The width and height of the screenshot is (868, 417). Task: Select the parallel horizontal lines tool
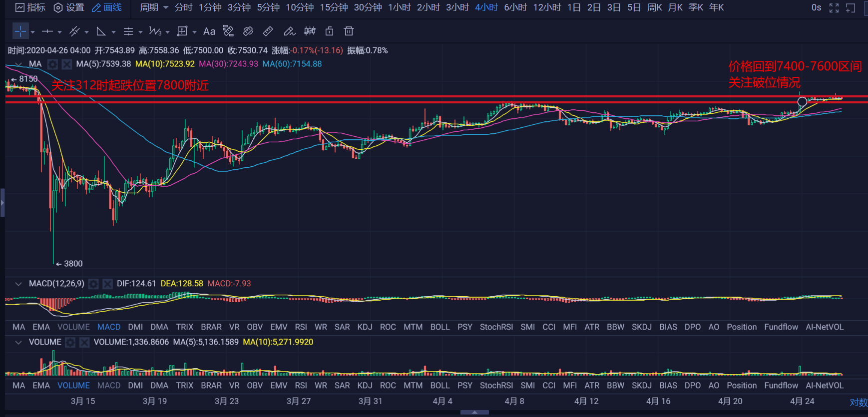point(128,31)
